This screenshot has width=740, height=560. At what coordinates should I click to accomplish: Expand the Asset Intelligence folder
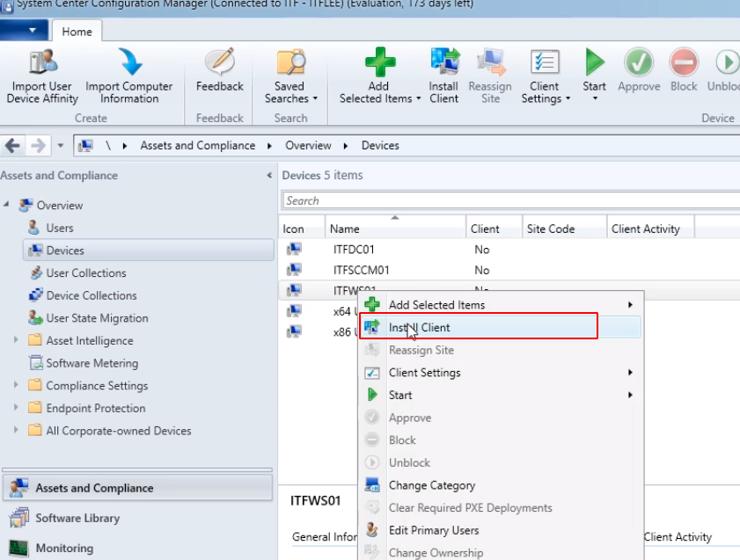16,340
